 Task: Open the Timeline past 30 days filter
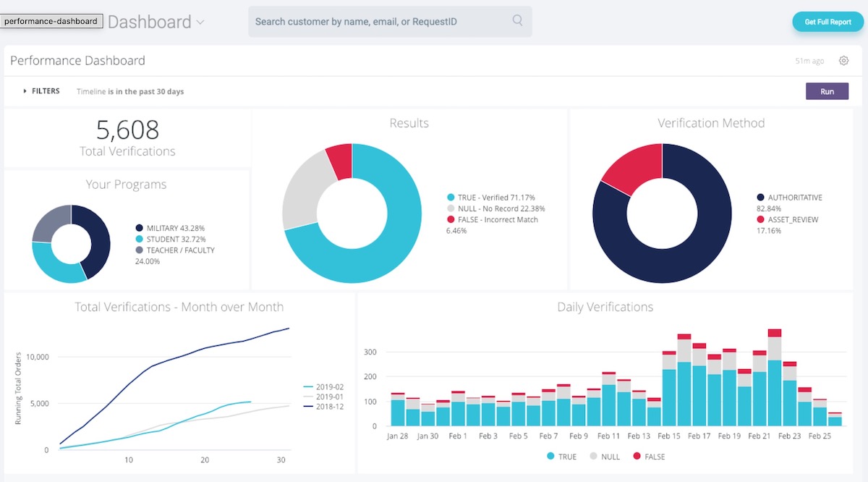pos(129,91)
